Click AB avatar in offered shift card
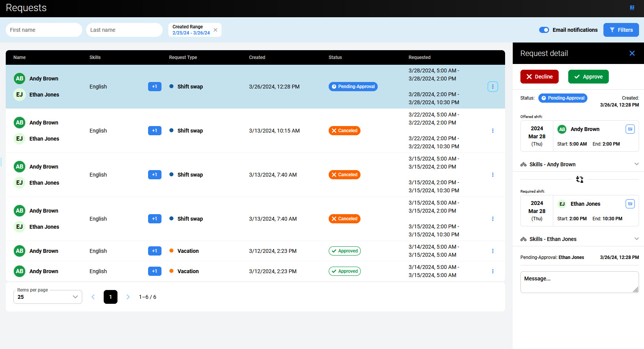 point(562,129)
